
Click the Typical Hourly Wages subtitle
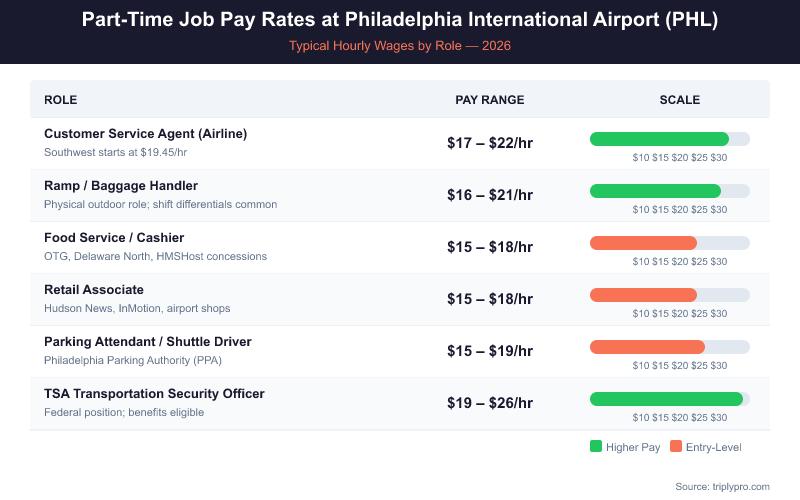pyautogui.click(x=400, y=46)
